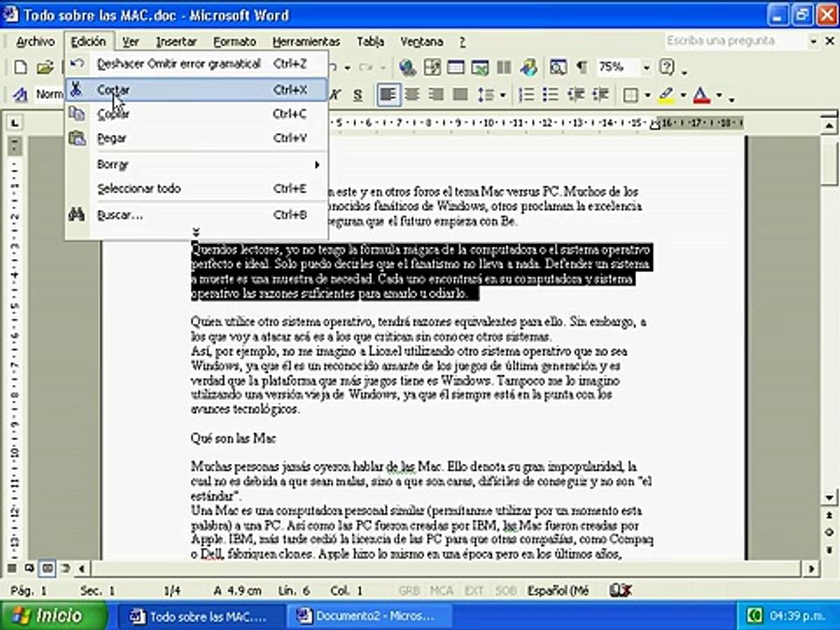Open the Tables and Borders icon
Image resolution: width=840 pixels, height=630 pixels.
(432, 67)
